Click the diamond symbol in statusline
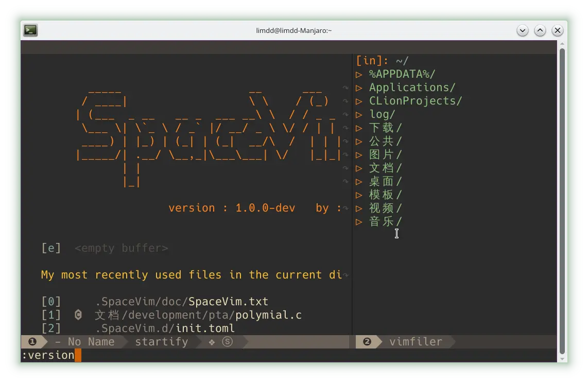Viewport: 588px width, 383px height. click(x=212, y=342)
